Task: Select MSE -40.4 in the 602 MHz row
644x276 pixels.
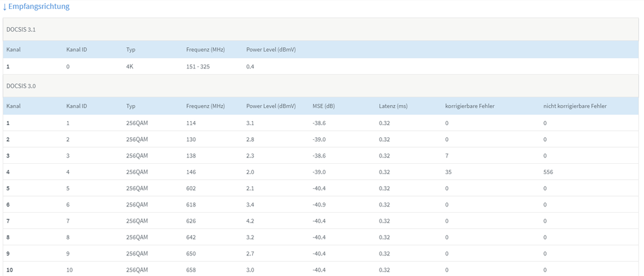Action: (x=319, y=188)
